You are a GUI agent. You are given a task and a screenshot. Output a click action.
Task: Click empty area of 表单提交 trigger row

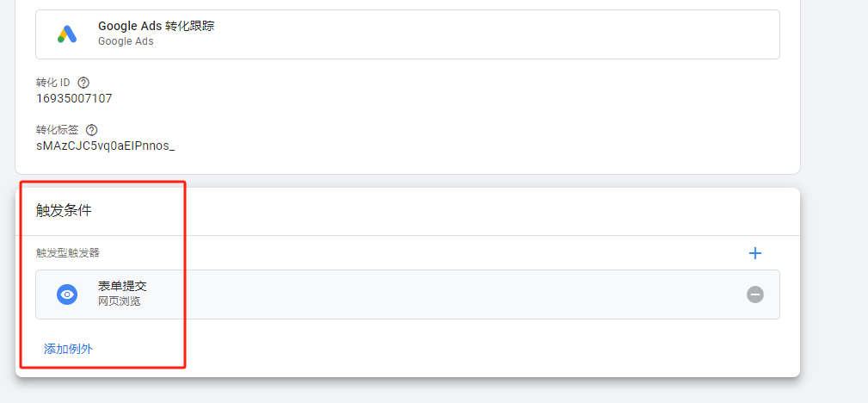coord(447,294)
